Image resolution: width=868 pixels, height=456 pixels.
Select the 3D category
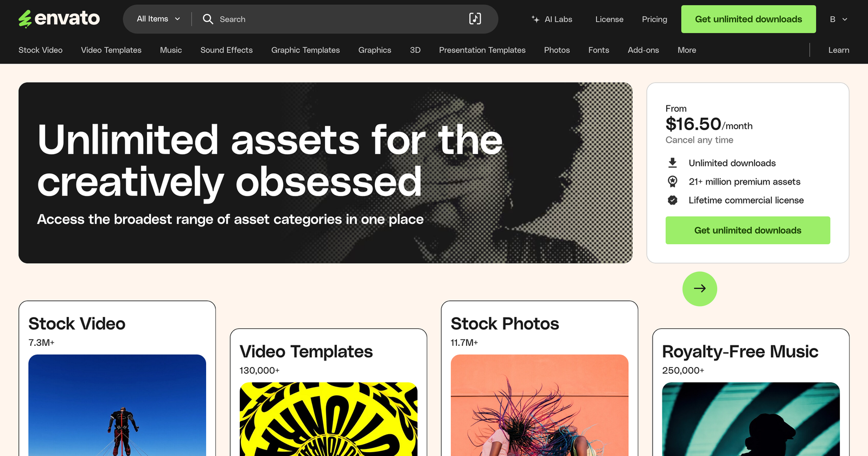coord(415,50)
